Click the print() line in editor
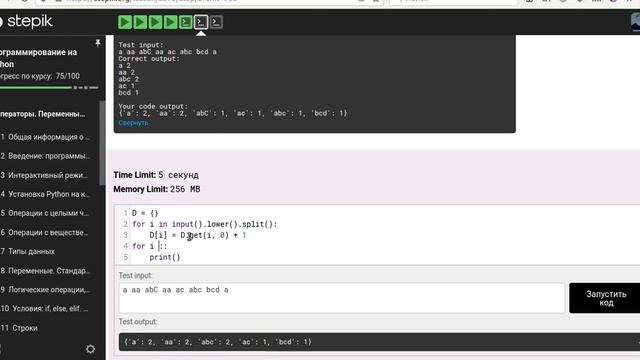 tap(164, 257)
